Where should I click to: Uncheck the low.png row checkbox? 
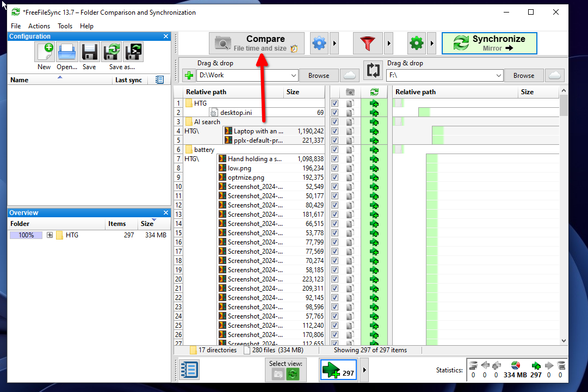(335, 168)
